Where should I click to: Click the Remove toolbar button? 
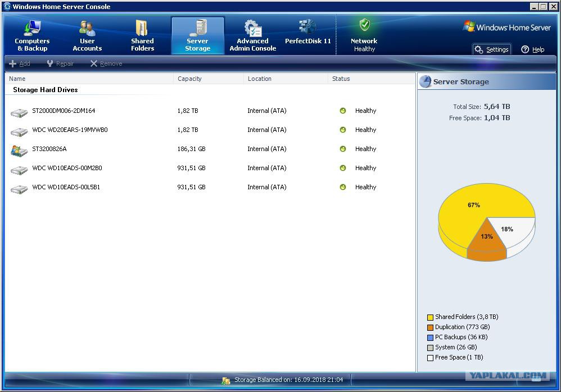[x=106, y=63]
